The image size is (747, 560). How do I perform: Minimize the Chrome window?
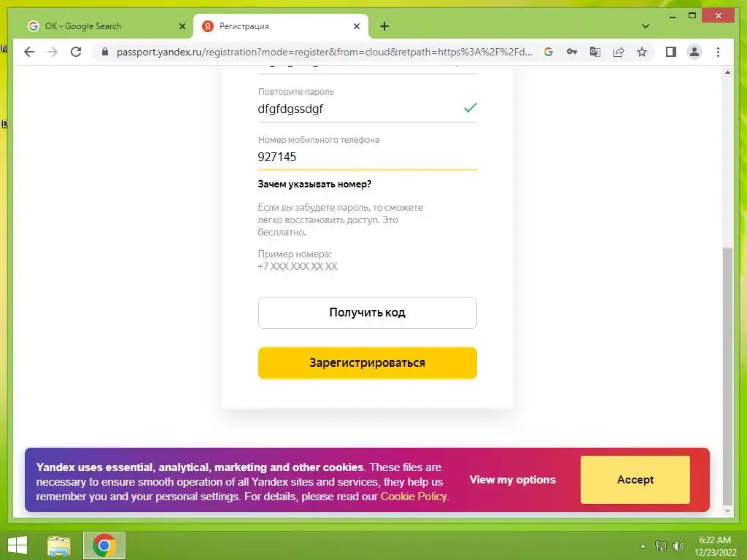(x=672, y=17)
